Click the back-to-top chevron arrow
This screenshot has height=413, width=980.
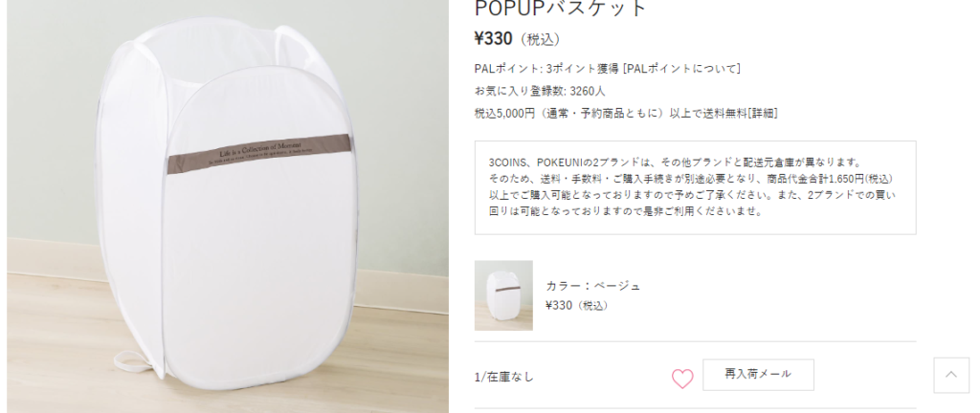(x=951, y=375)
